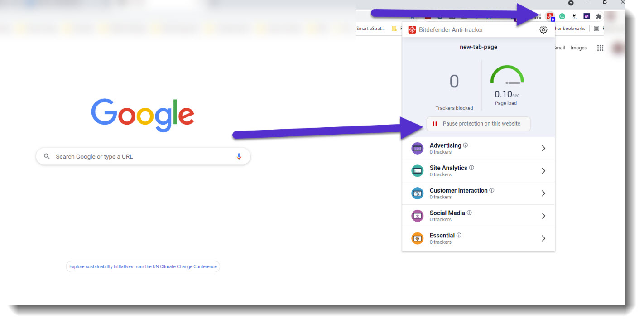Open the Smart eStrat... bookmark
Screen dimensions: 644x324
click(370, 29)
